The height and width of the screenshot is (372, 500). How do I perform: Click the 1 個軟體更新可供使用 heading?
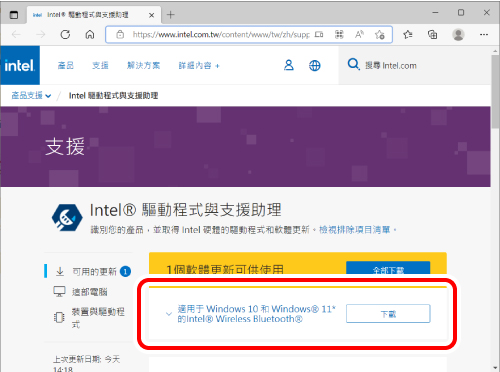tap(225, 269)
